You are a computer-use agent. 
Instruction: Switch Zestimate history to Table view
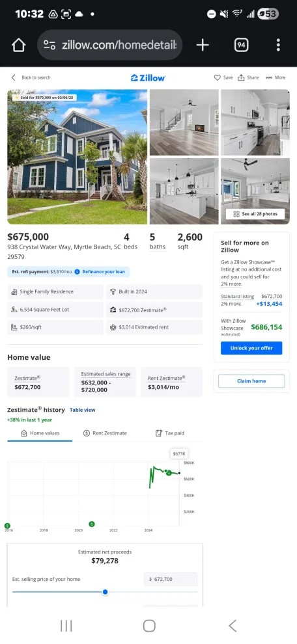pos(83,410)
